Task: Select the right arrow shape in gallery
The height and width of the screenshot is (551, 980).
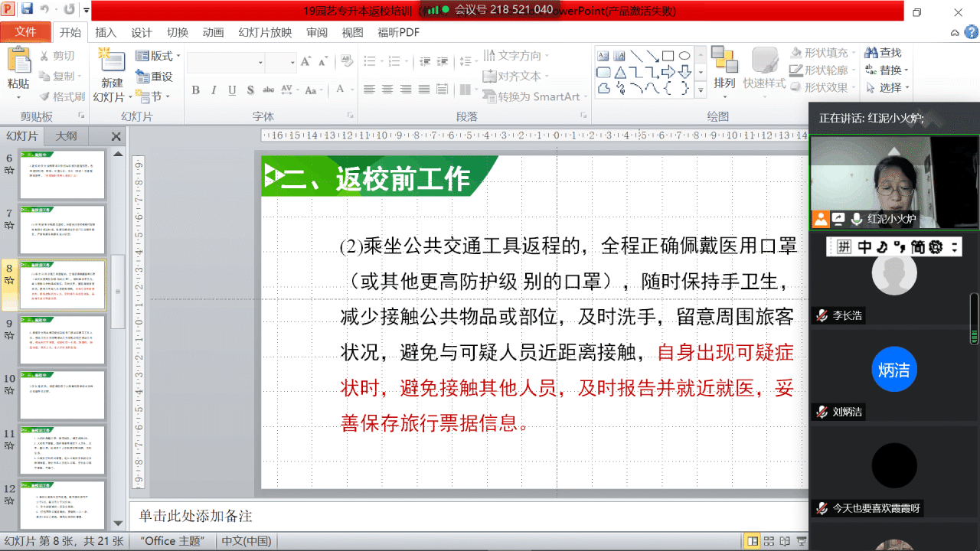Action: [668, 72]
